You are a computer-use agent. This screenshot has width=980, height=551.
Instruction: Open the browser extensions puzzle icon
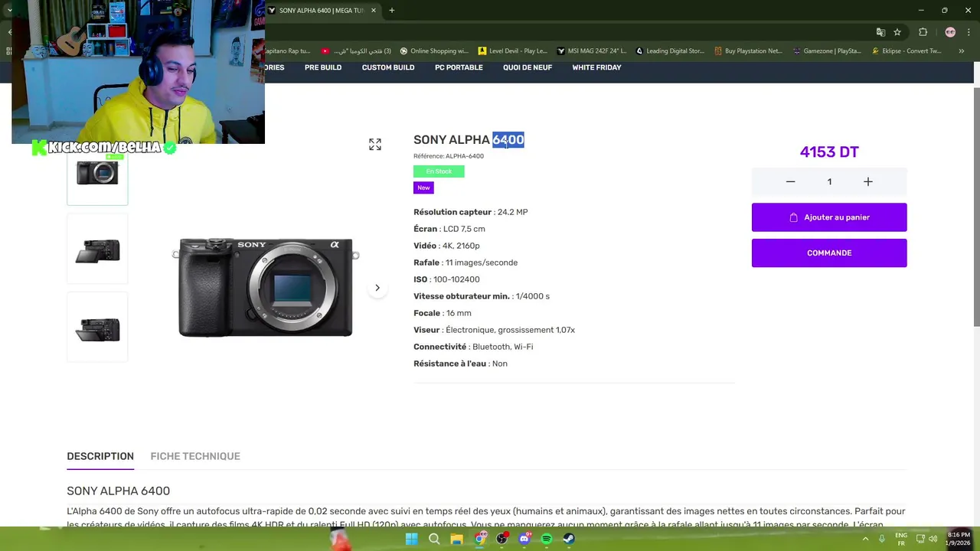point(923,32)
